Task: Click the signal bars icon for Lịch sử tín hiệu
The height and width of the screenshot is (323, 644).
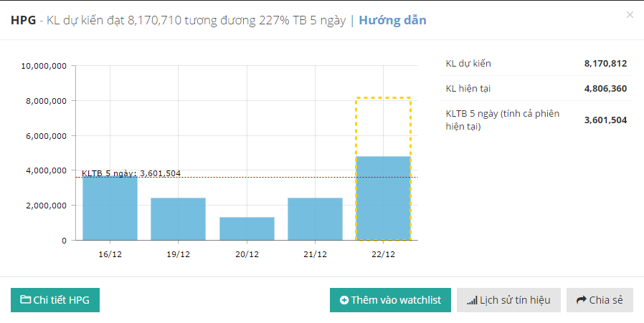Action: (x=471, y=300)
